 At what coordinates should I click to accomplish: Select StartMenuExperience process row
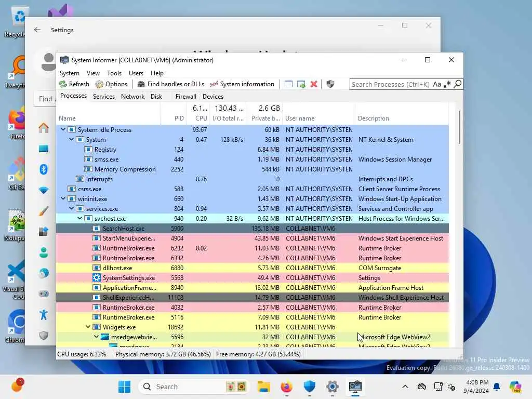pyautogui.click(x=252, y=238)
